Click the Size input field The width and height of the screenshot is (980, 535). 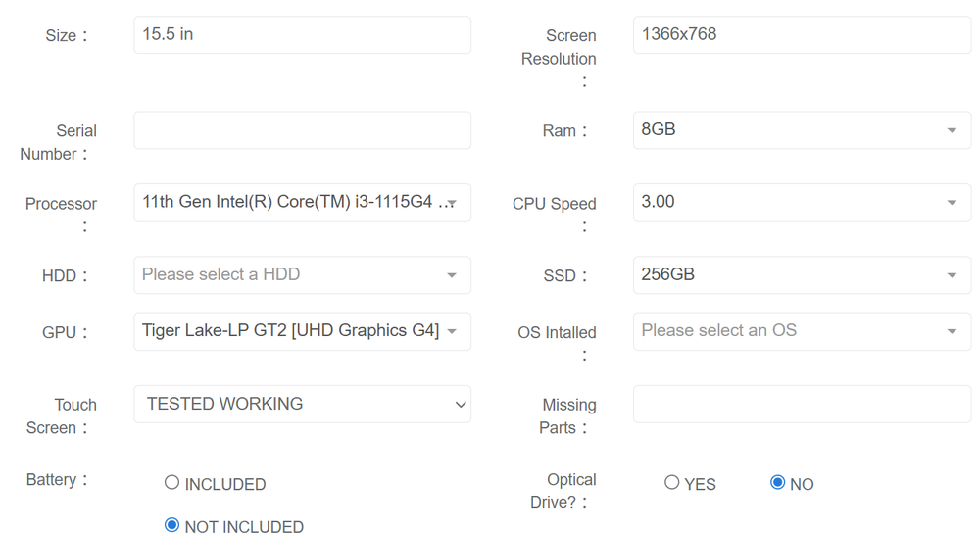click(x=301, y=35)
